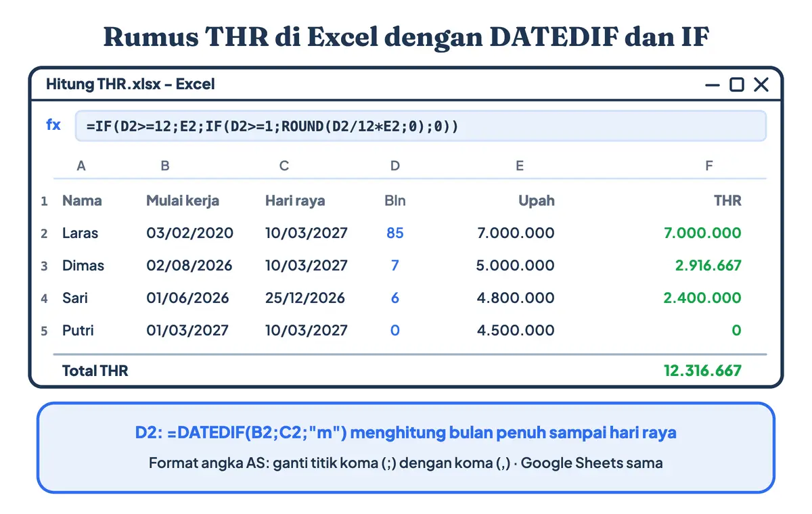Select column E header
812x514 pixels.
520,166
